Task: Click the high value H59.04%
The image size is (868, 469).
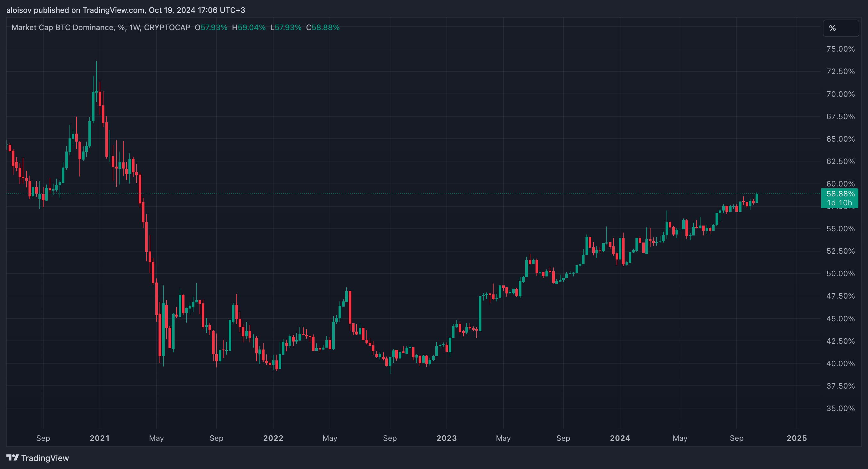Action: [x=249, y=28]
